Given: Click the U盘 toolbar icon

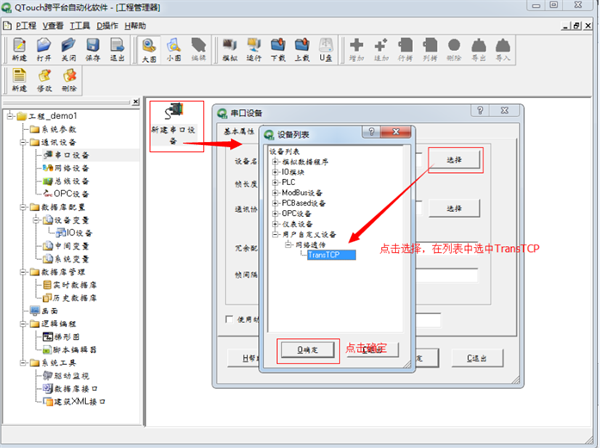Looking at the screenshot, I should click(325, 48).
